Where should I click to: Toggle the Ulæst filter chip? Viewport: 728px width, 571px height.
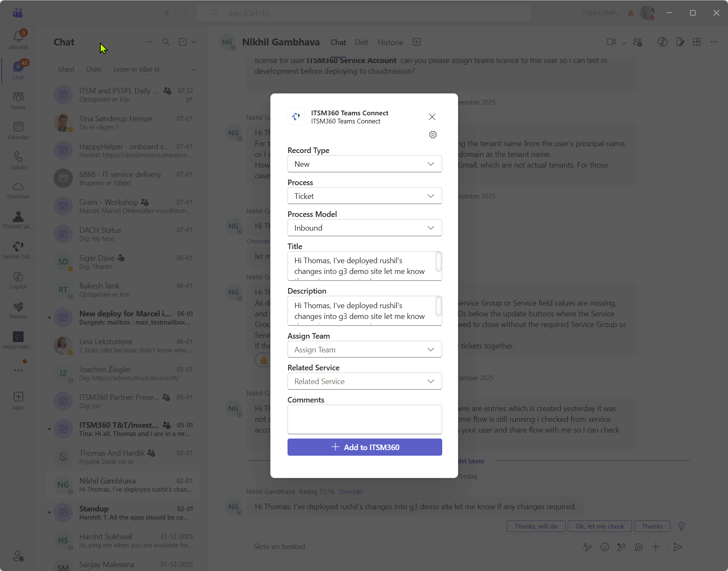(66, 69)
